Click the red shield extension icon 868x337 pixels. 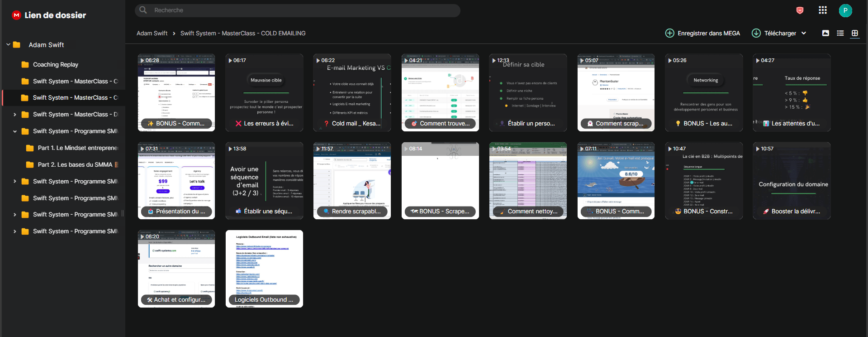point(800,10)
